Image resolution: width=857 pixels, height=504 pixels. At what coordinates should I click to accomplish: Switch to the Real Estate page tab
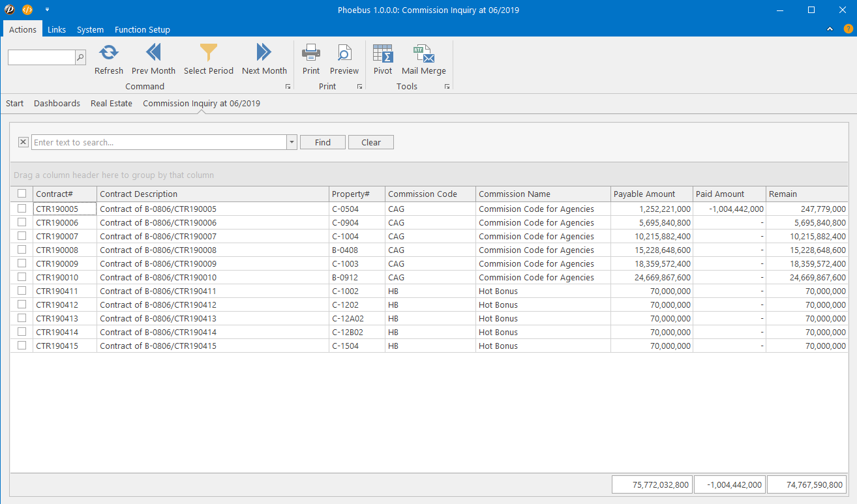(112, 103)
